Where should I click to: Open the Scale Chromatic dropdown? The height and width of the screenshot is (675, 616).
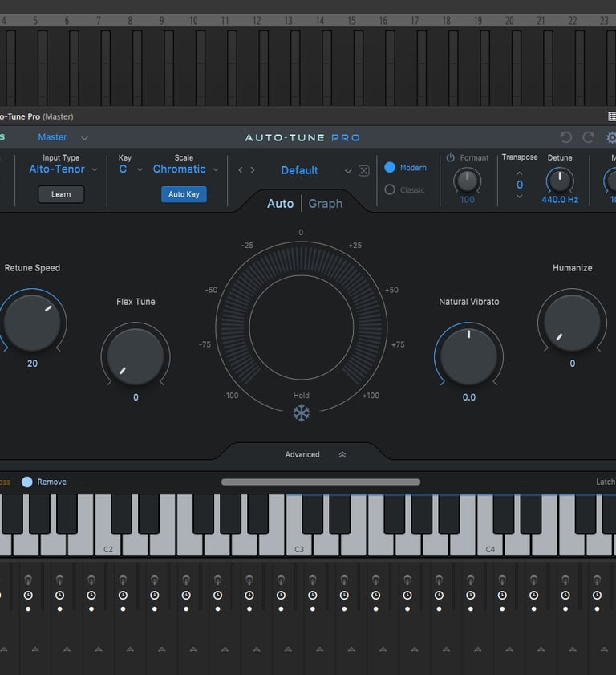coord(186,169)
